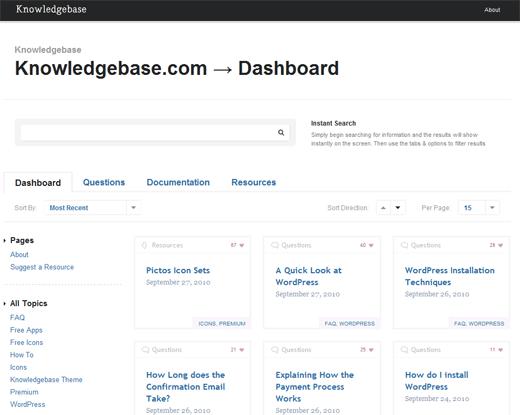Screen dimensions: 520x415
Task: Open the WordPress topic in sidebar
Action: point(27,404)
